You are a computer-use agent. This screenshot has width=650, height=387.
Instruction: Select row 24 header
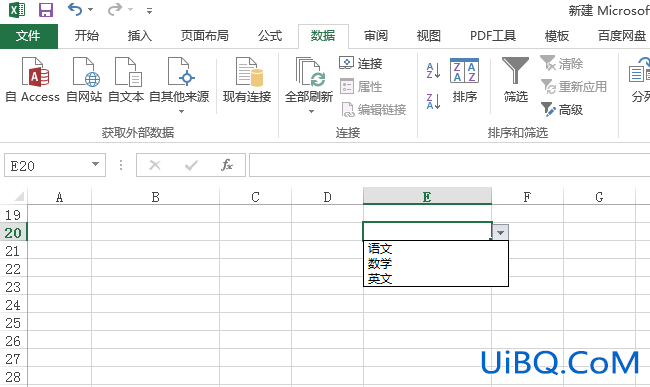click(13, 305)
